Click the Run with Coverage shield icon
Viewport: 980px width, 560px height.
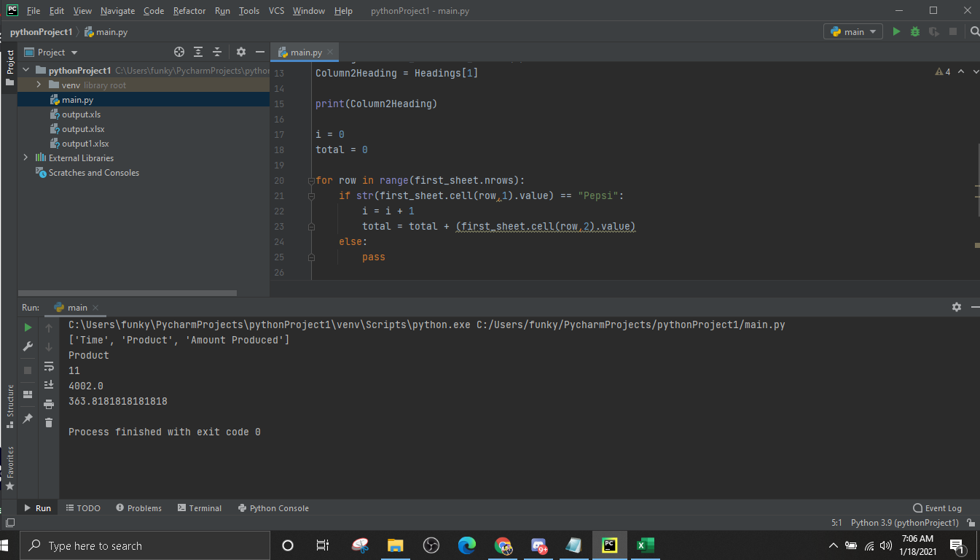point(934,31)
